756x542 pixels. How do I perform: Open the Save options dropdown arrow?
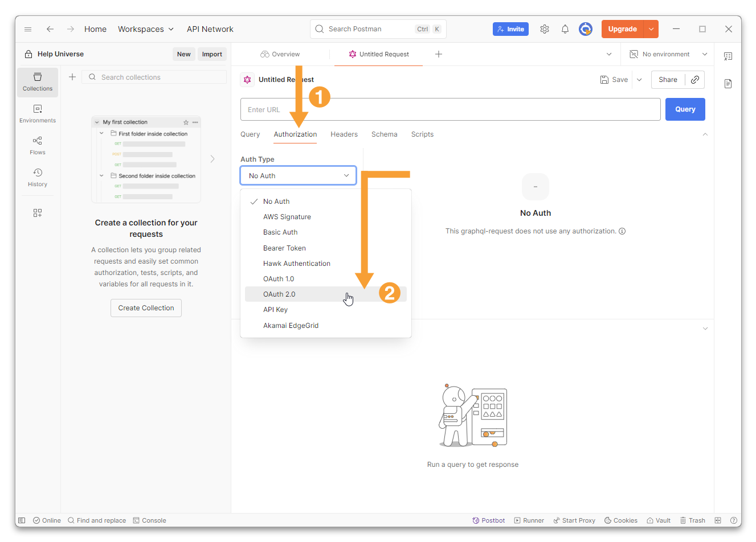(x=639, y=80)
